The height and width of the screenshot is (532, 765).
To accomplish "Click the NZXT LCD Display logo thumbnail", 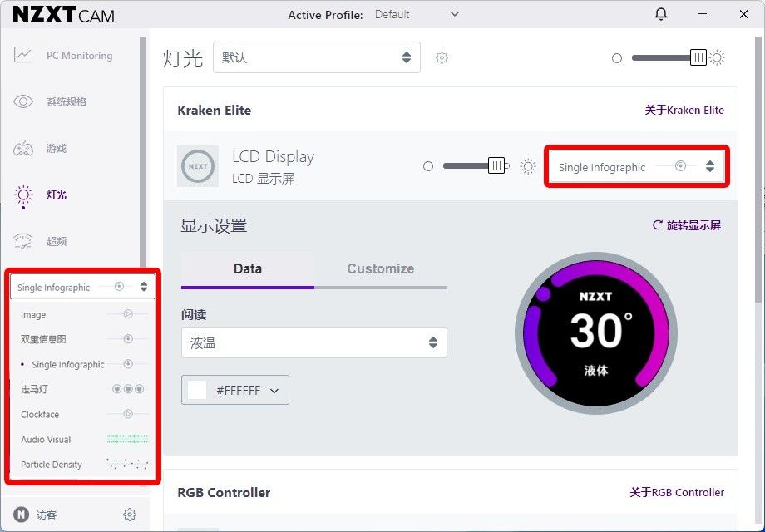I will pyautogui.click(x=198, y=166).
